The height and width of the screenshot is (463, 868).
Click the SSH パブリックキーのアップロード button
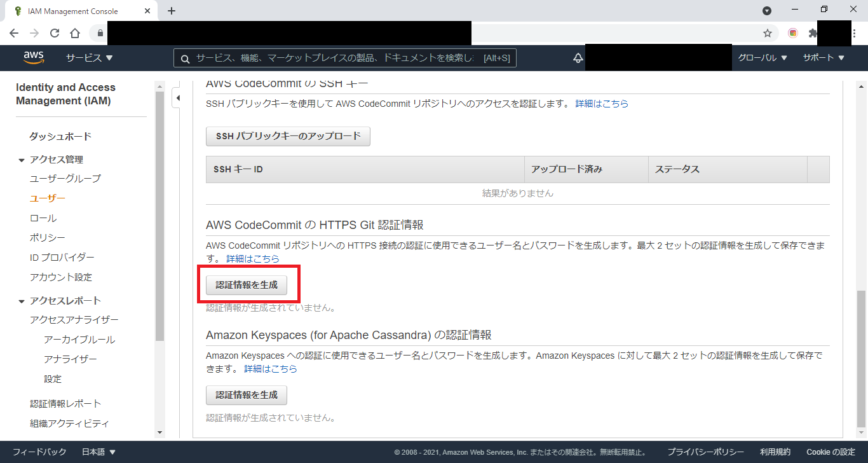tap(287, 136)
